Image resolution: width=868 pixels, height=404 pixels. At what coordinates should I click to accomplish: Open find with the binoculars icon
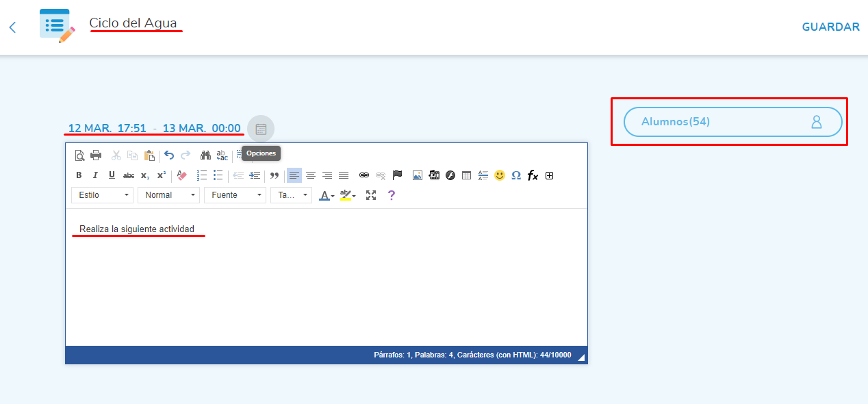(x=205, y=155)
